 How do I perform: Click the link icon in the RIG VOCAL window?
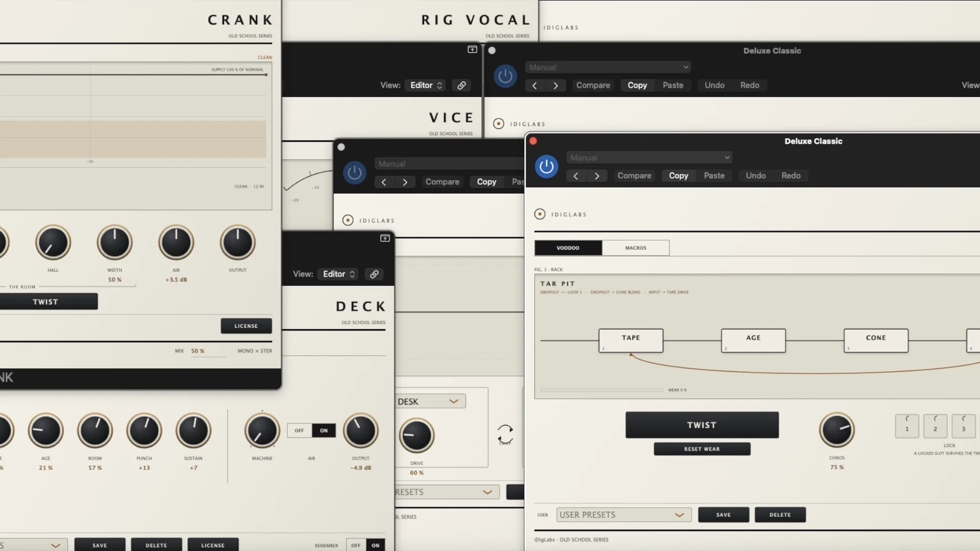coord(461,86)
